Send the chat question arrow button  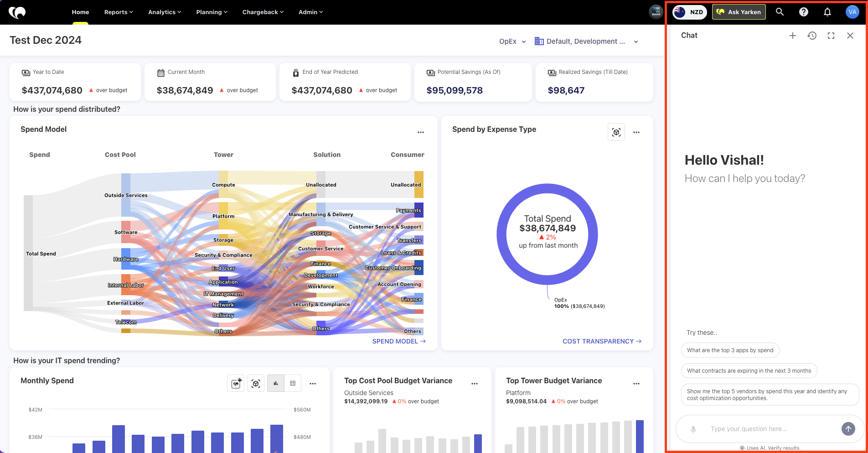click(848, 429)
